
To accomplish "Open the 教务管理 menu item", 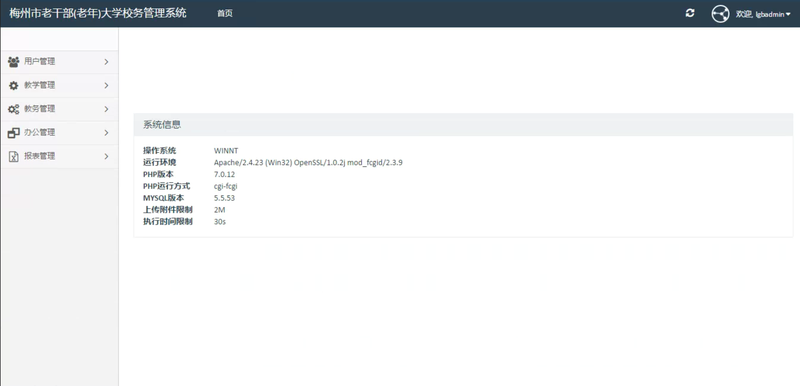I will pyautogui.click(x=59, y=109).
